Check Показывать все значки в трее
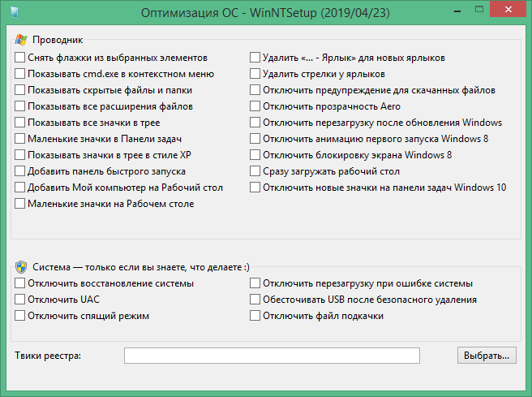Screen dimensions: 532x397 pos(19,123)
